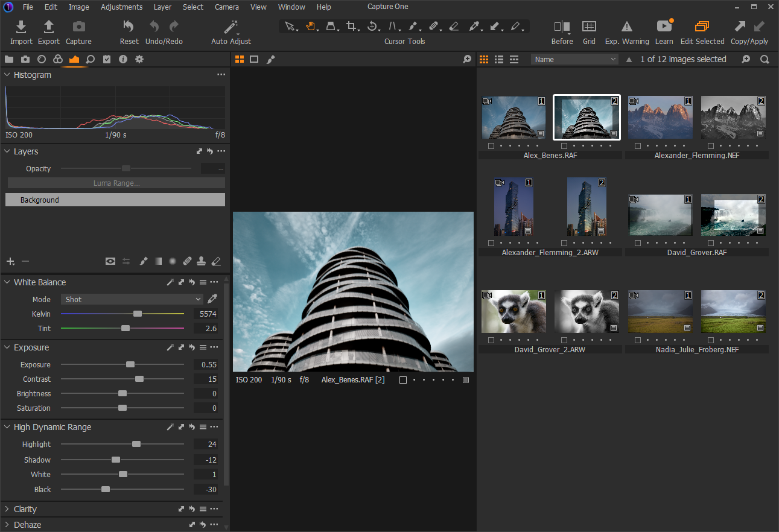Click the white balance picker beside Mode
This screenshot has width=779, height=532.
(212, 299)
